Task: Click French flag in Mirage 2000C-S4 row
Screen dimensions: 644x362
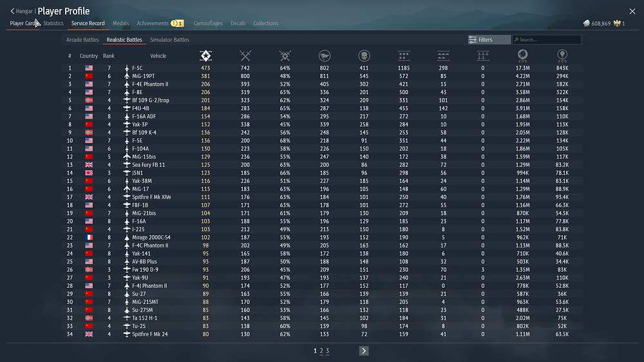Action: tap(89, 238)
